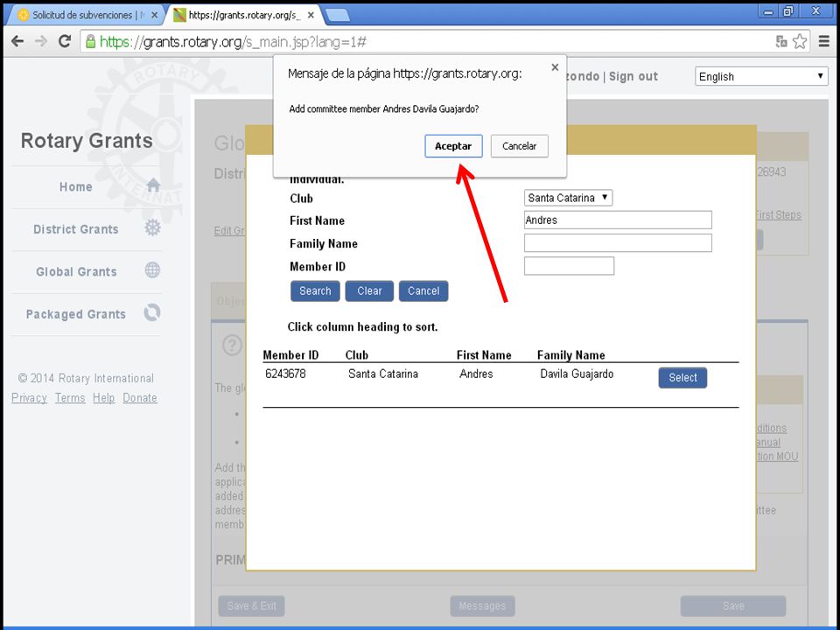Click member ID 6243678 in the results
Image resolution: width=840 pixels, height=630 pixels.
click(x=285, y=374)
